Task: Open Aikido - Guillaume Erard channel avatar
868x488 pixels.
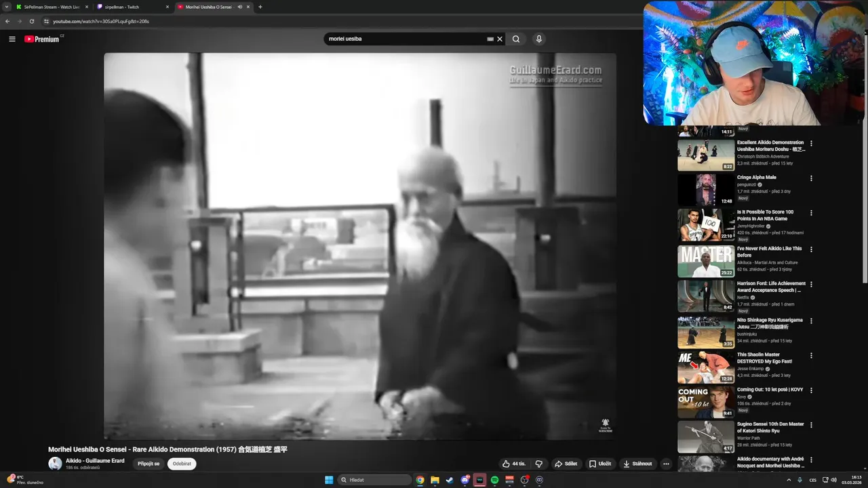Action: tap(55, 464)
